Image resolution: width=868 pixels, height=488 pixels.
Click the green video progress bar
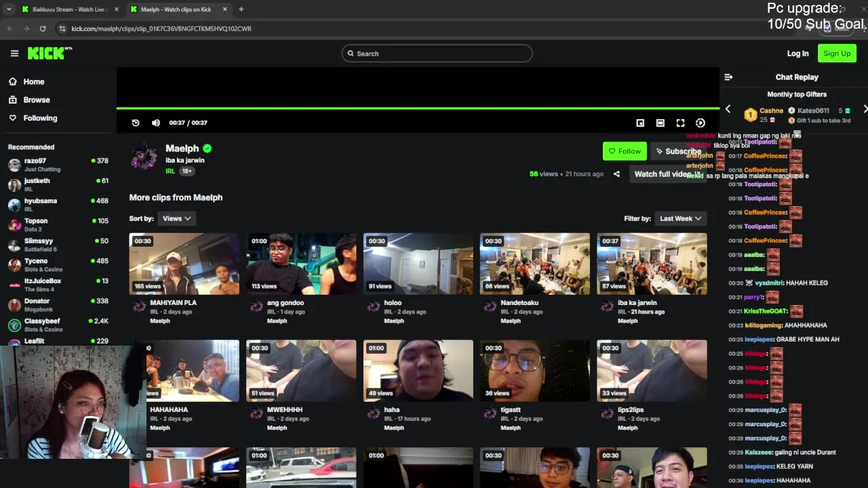click(x=418, y=108)
